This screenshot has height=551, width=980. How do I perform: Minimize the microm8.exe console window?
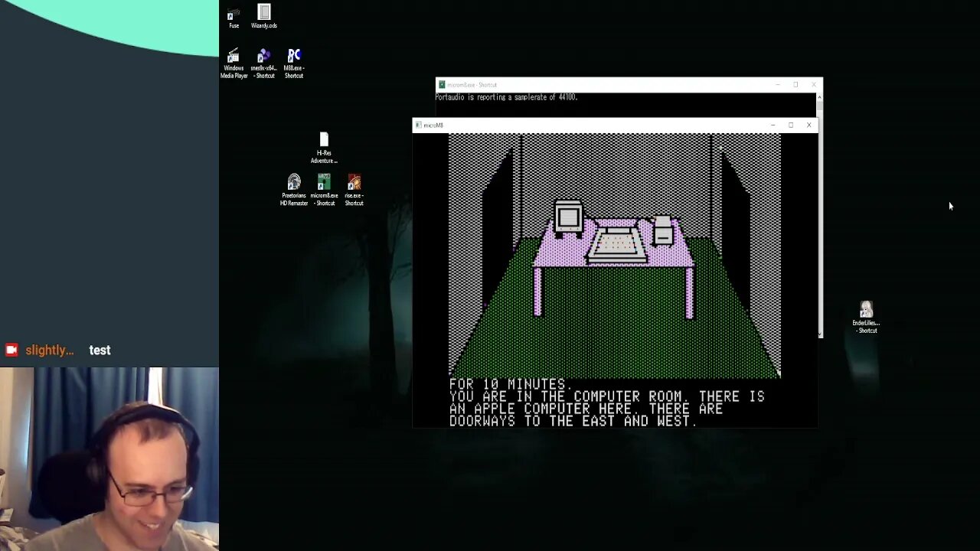[x=777, y=84]
